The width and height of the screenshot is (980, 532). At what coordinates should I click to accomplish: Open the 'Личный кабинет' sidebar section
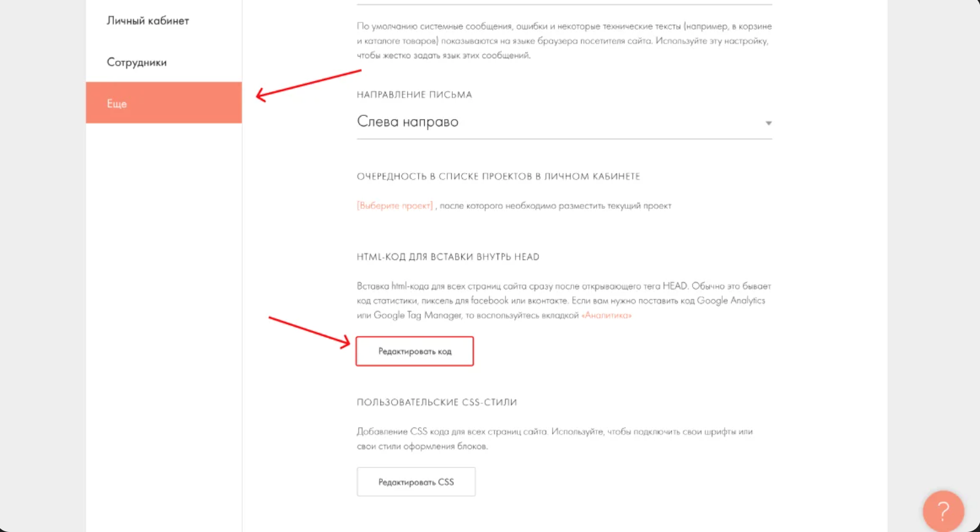click(147, 20)
